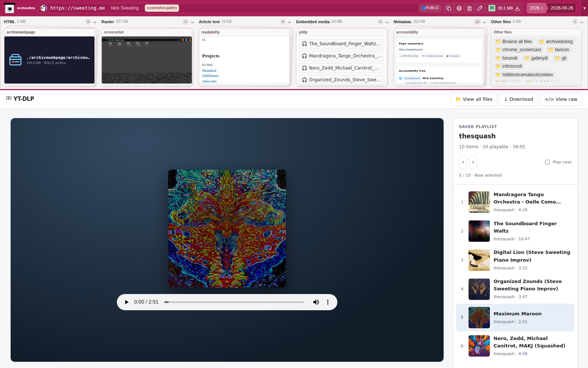Open the 2026 snapshot year selector

click(537, 8)
